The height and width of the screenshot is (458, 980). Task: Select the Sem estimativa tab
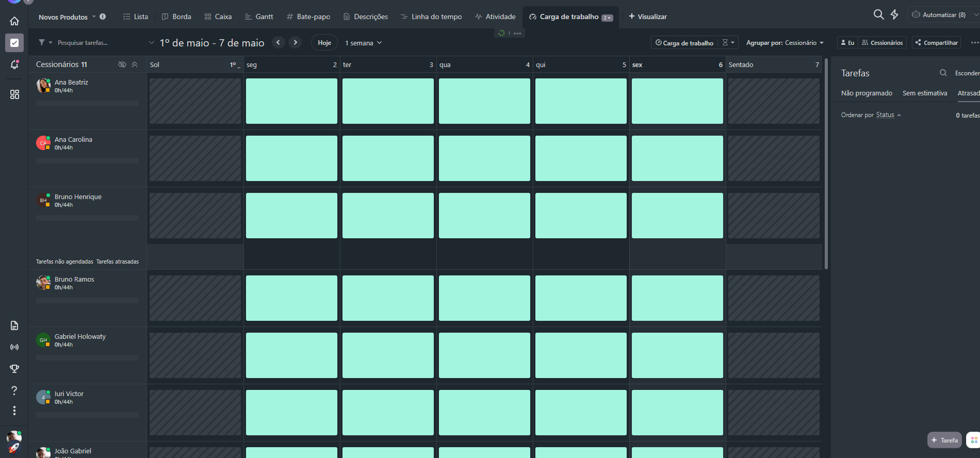coord(924,93)
